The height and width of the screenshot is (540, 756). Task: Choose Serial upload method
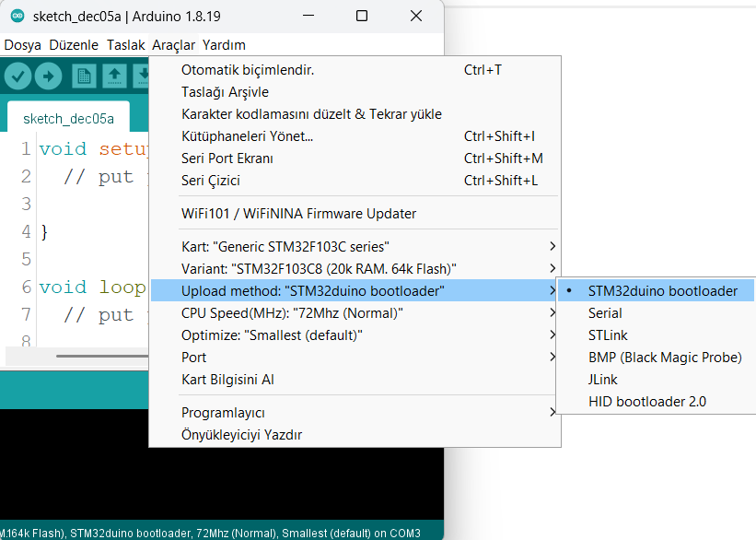click(x=605, y=313)
